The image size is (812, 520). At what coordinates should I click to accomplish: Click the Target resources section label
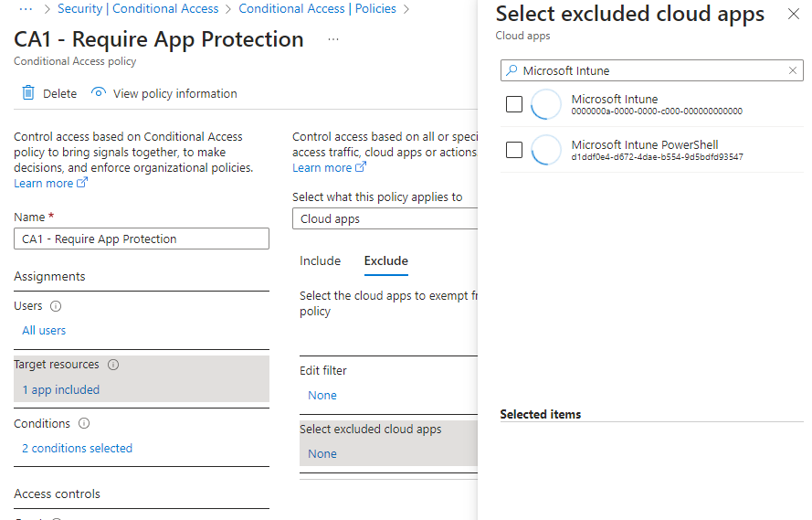[57, 365]
